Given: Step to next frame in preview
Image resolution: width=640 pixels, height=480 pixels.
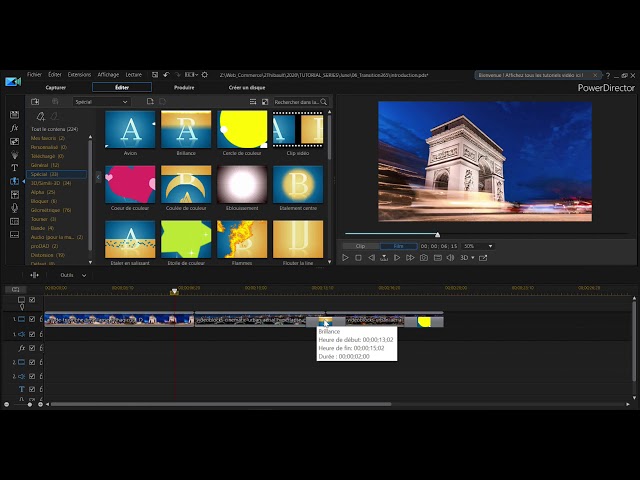Looking at the screenshot, I should point(397,258).
